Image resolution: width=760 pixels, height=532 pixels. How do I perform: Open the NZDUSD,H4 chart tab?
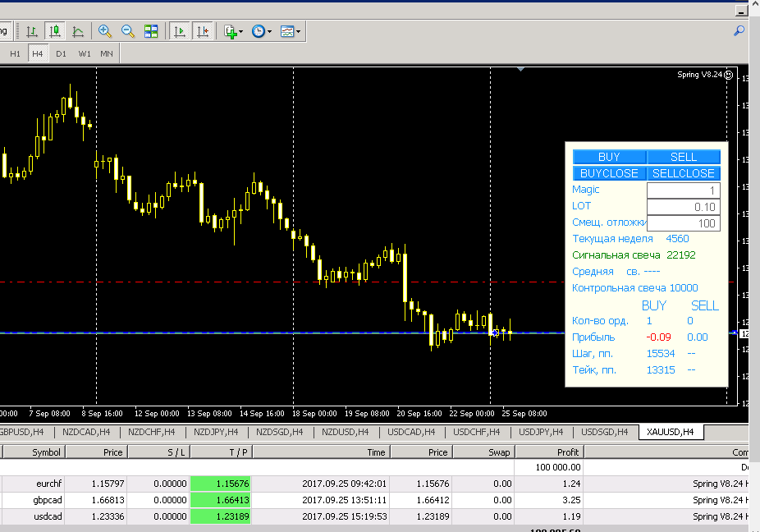pyautogui.click(x=345, y=432)
